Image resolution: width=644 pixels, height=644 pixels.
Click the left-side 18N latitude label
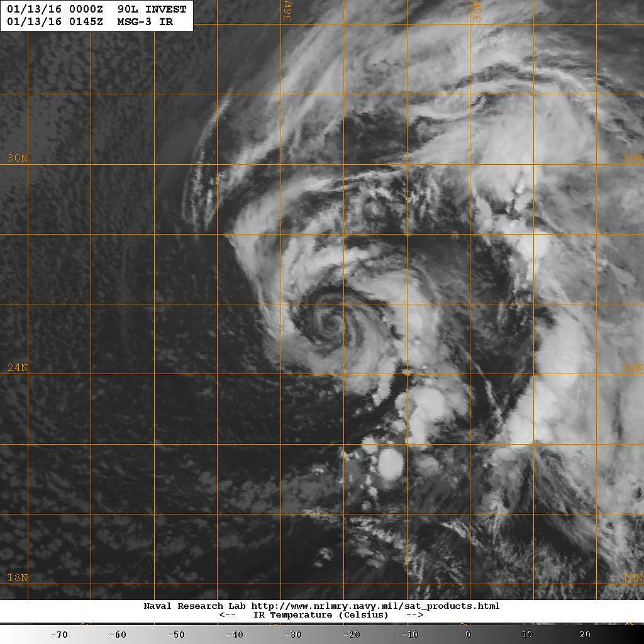point(17,577)
